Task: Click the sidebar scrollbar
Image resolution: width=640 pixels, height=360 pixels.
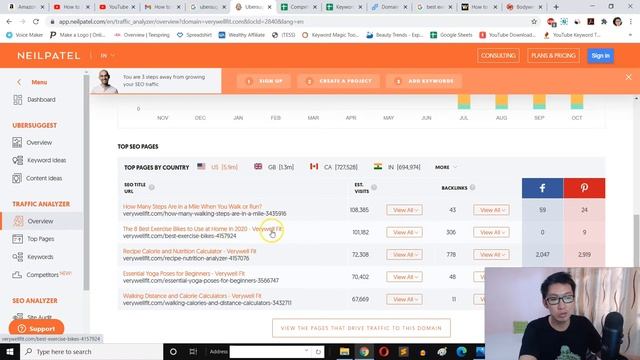Action: pyautogui.click(x=86, y=182)
